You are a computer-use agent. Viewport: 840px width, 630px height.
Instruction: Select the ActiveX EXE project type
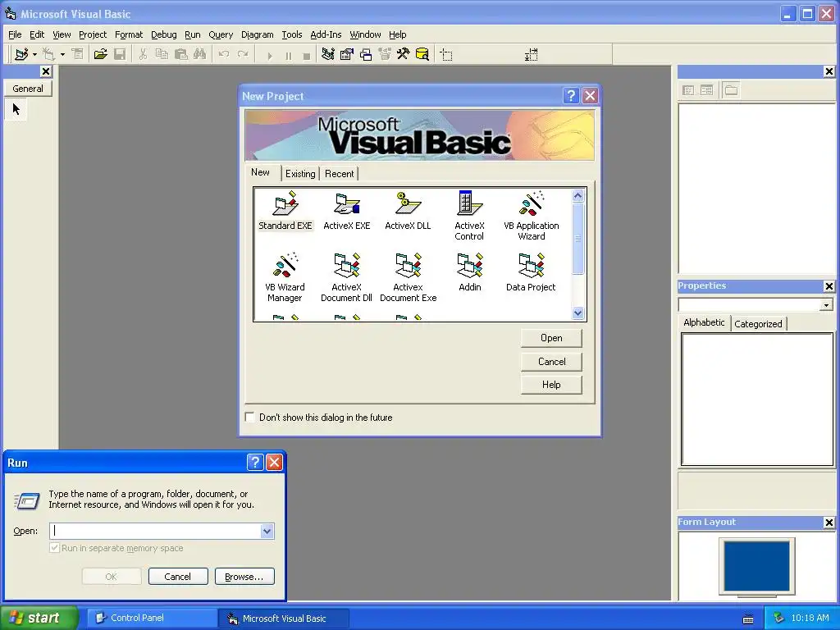(x=347, y=211)
